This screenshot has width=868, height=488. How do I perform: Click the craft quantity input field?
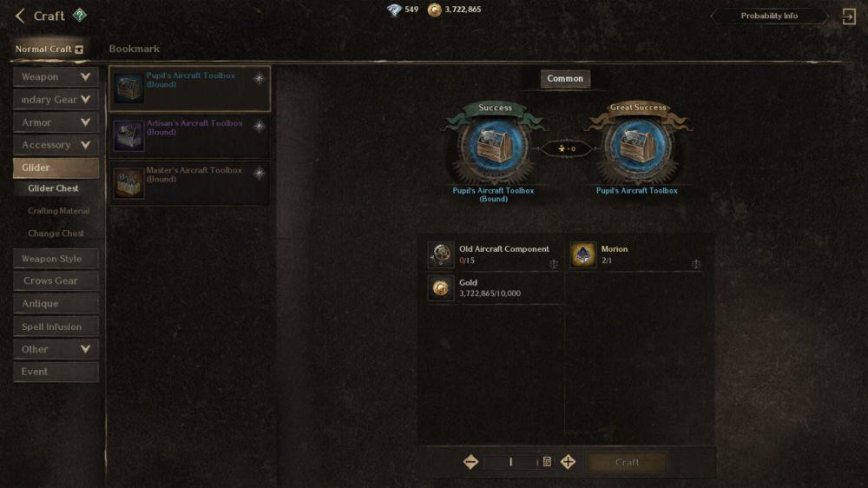[x=510, y=461]
